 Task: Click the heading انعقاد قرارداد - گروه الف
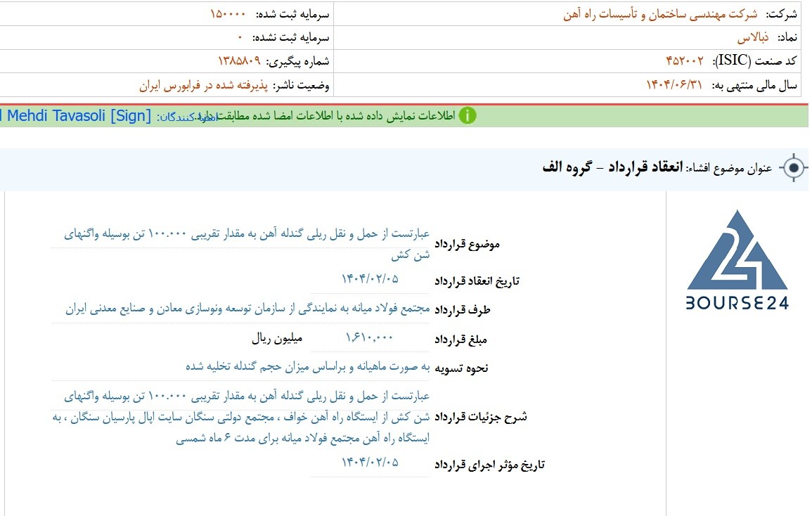point(612,167)
